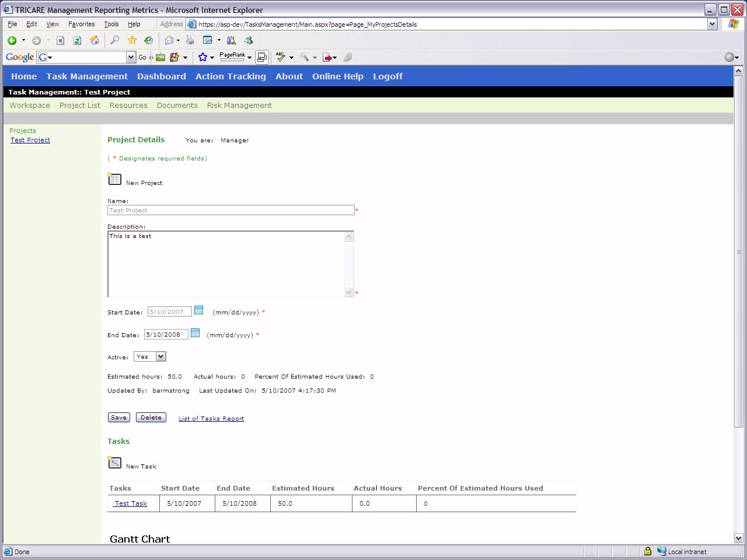The height and width of the screenshot is (560, 747).
Task: Open the Start Date calendar picker
Action: [x=198, y=310]
